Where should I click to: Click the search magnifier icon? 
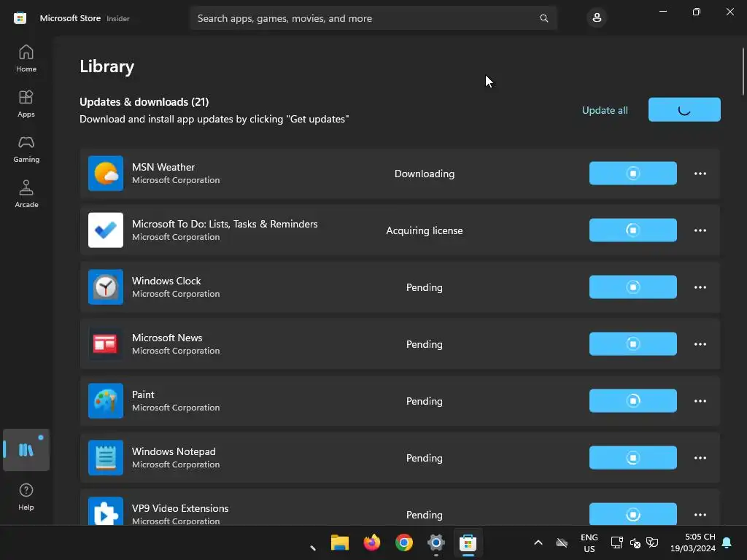pyautogui.click(x=544, y=18)
